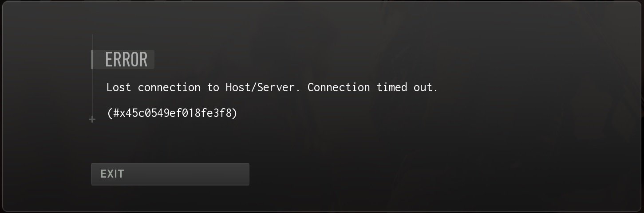Click the word "Lost" in the message

pos(119,88)
